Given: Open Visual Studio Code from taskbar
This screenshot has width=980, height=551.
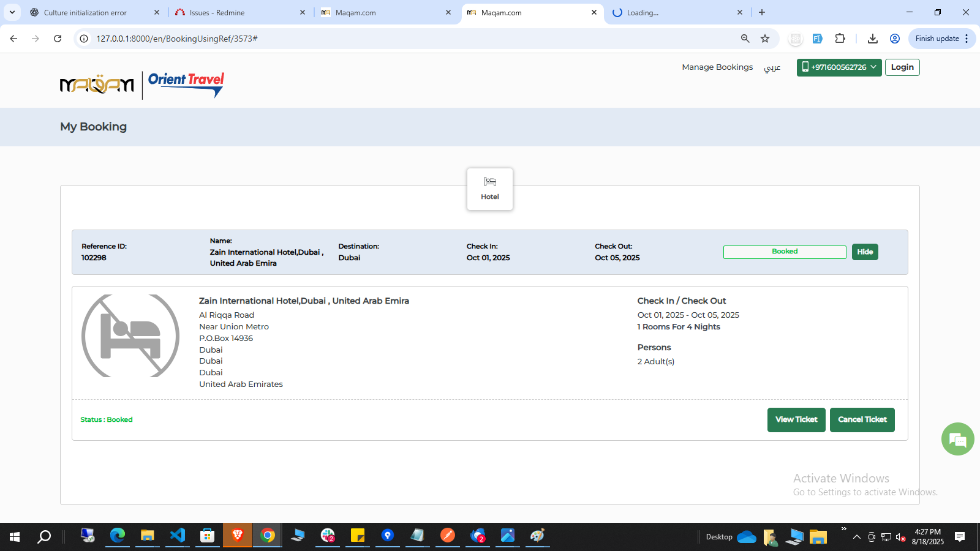Looking at the screenshot, I should (178, 536).
